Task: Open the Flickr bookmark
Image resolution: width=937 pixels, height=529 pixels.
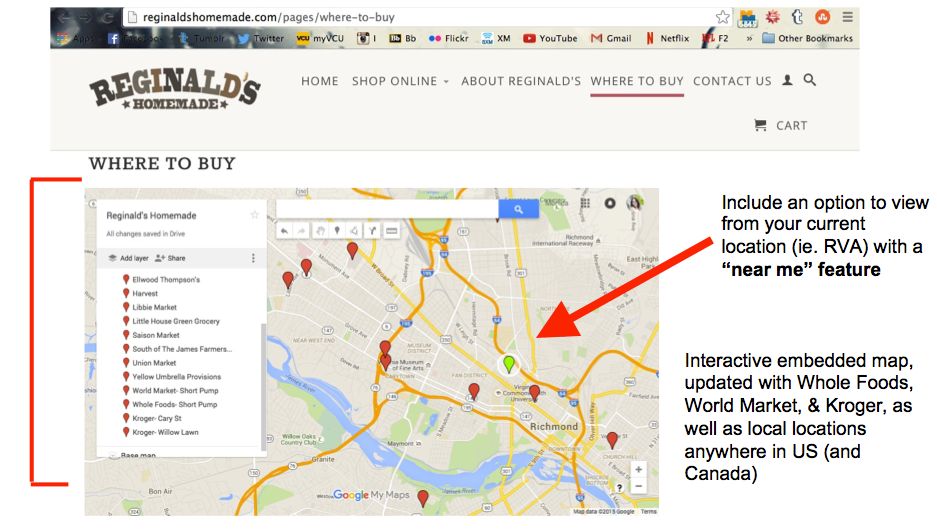Action: coord(448,38)
